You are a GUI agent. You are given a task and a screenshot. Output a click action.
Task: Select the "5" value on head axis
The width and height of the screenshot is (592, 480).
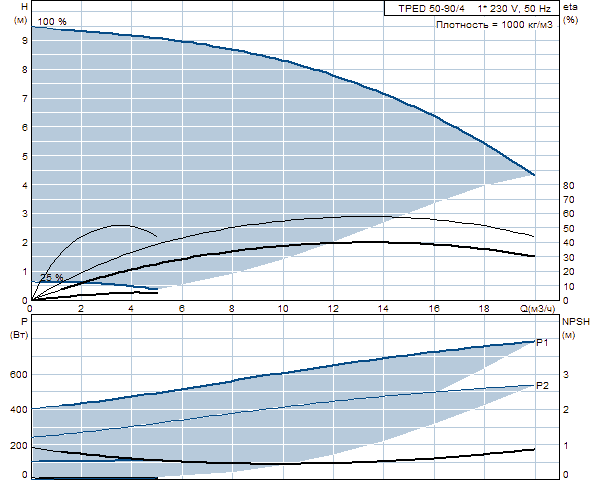[x=25, y=156]
